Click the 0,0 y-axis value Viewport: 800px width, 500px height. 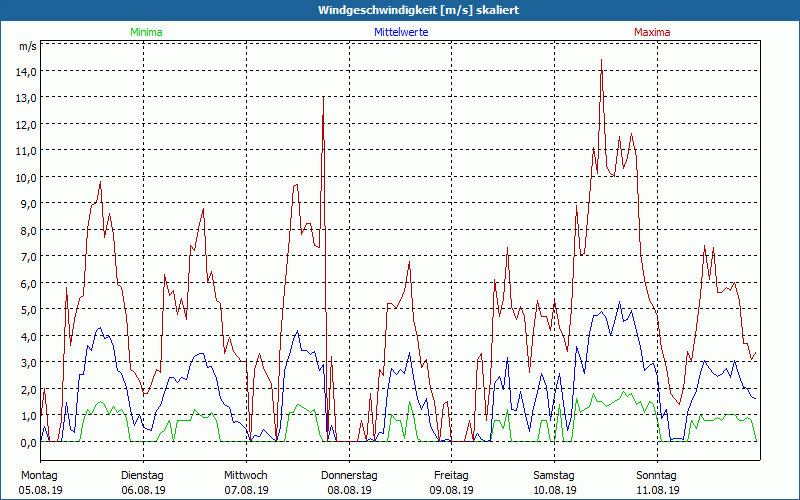tap(30, 443)
